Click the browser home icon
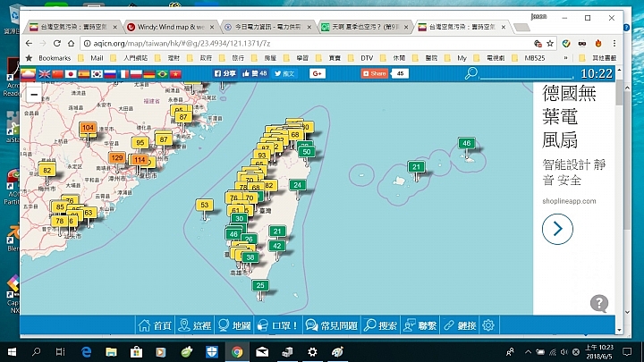This screenshot has height=362, width=644. point(71,43)
